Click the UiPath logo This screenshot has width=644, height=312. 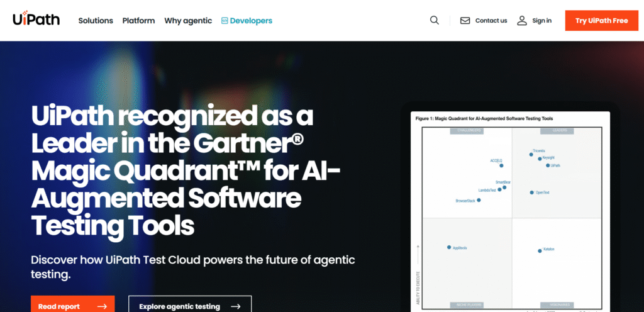36,20
